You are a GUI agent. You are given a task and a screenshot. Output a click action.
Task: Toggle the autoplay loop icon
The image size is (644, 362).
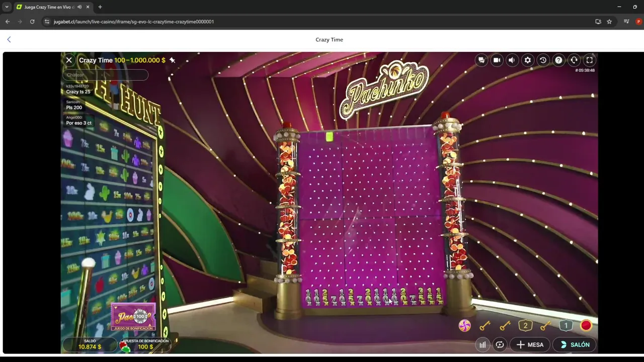pos(500,344)
